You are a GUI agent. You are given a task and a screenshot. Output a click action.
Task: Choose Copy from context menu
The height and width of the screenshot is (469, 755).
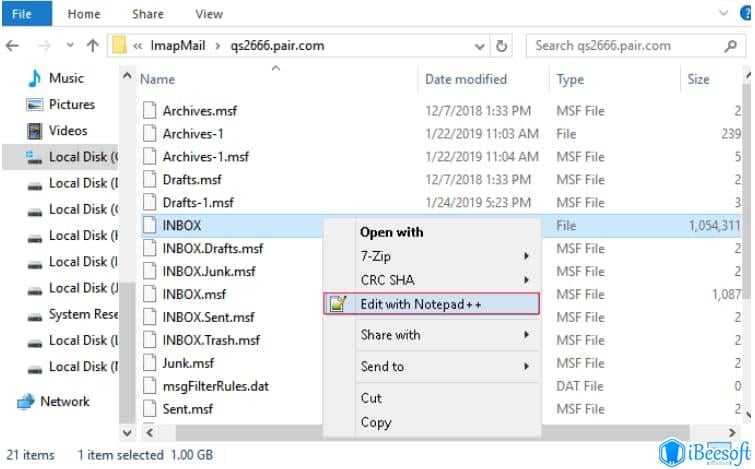pos(376,422)
